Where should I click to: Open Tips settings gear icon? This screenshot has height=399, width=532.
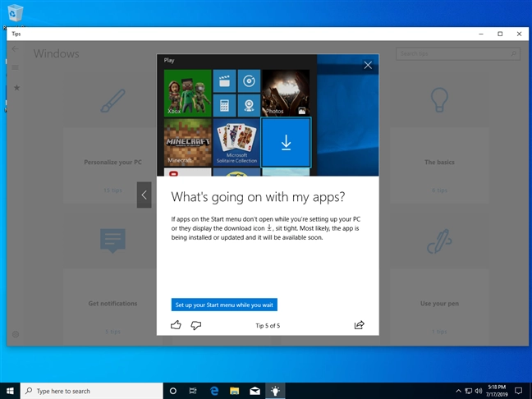[x=16, y=334]
